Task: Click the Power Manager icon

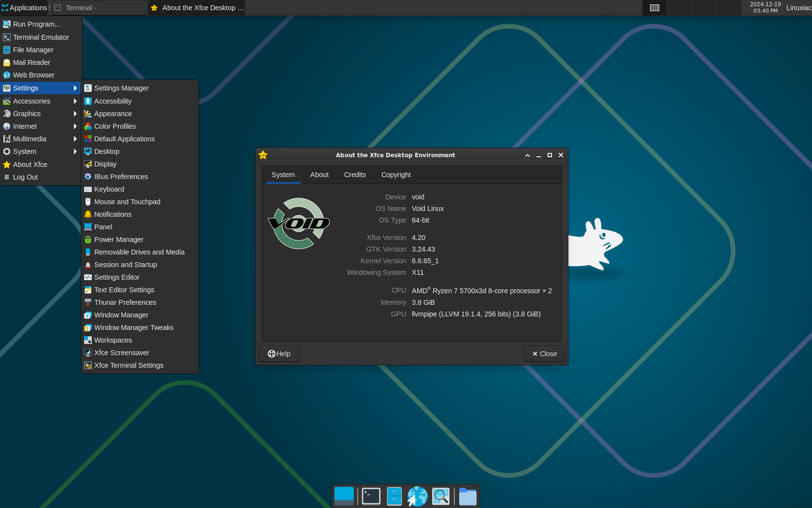Action: [88, 239]
